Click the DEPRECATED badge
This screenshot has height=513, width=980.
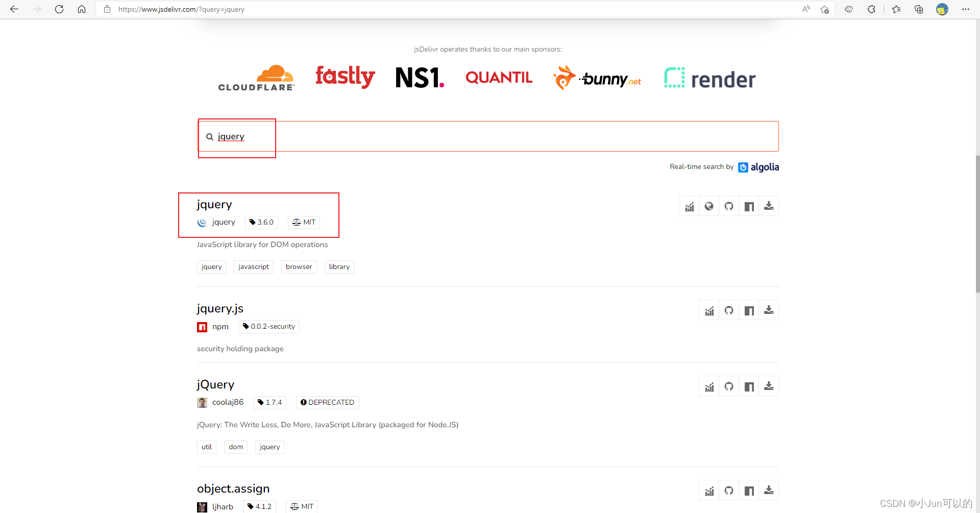pyautogui.click(x=328, y=402)
